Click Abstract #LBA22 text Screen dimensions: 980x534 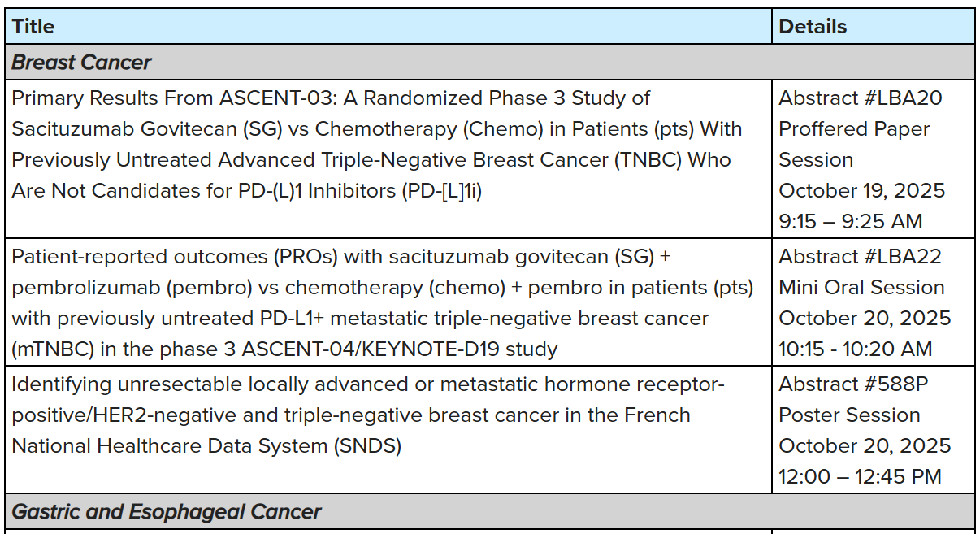[x=861, y=257]
